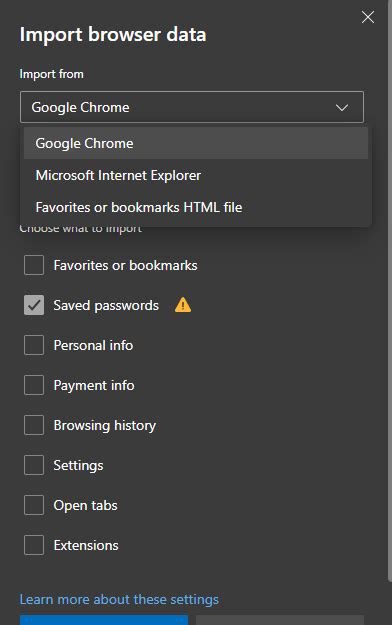This screenshot has width=392, height=625.
Task: Click the gray Cancel button at bottom
Action: click(x=280, y=620)
